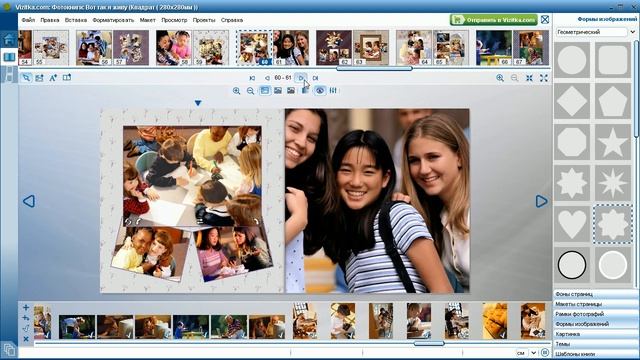Open the Файл menu
The height and width of the screenshot is (360, 640).
(28, 20)
